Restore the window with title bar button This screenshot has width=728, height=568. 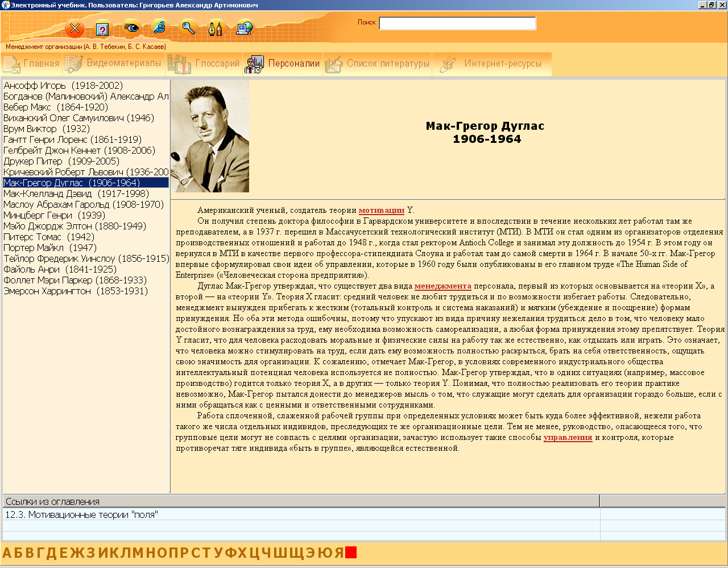[x=712, y=5]
